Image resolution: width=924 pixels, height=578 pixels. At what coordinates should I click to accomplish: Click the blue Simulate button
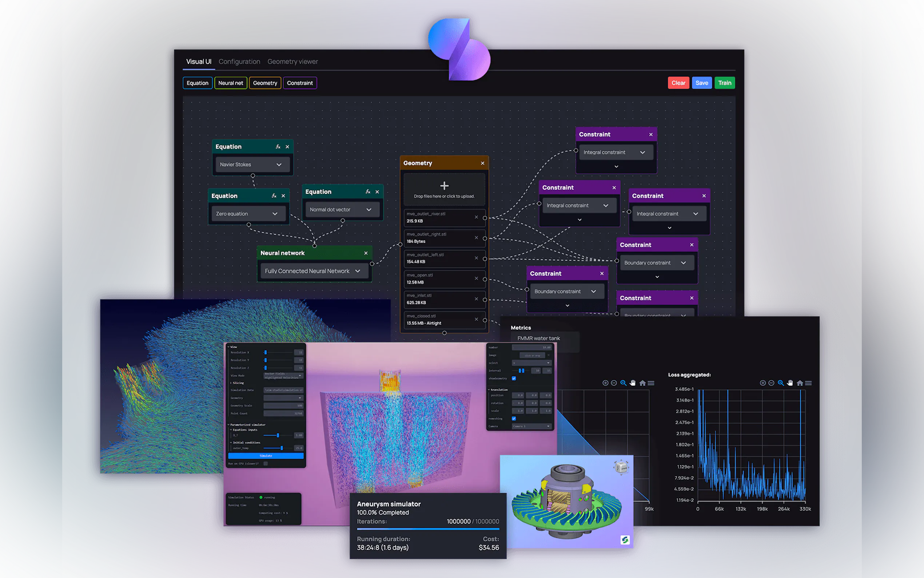click(x=266, y=456)
